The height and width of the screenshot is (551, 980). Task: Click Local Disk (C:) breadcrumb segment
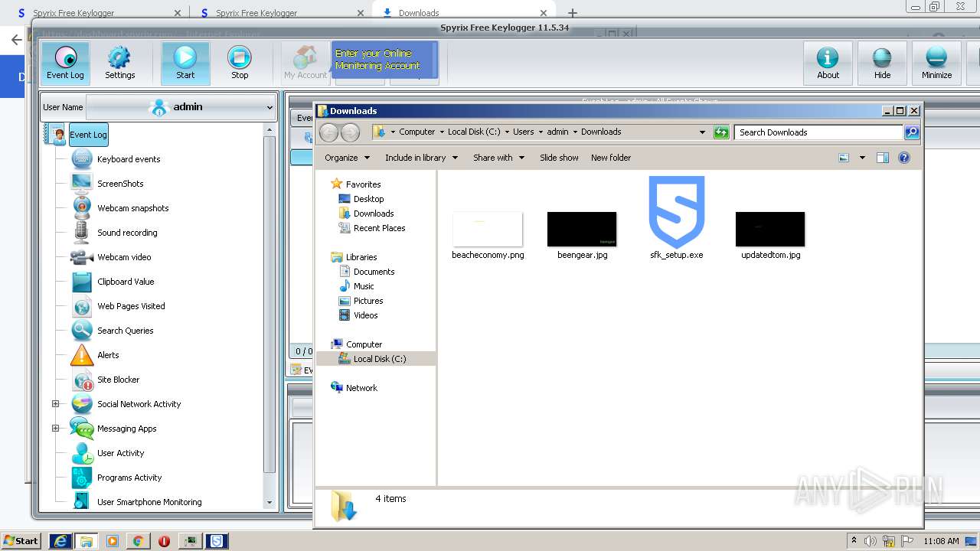coord(474,132)
